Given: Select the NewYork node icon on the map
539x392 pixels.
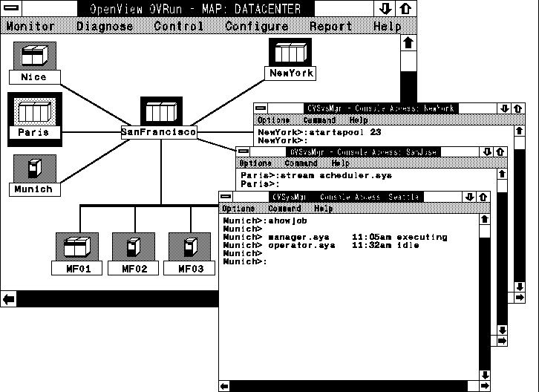Looking at the screenshot, I should point(290,52).
